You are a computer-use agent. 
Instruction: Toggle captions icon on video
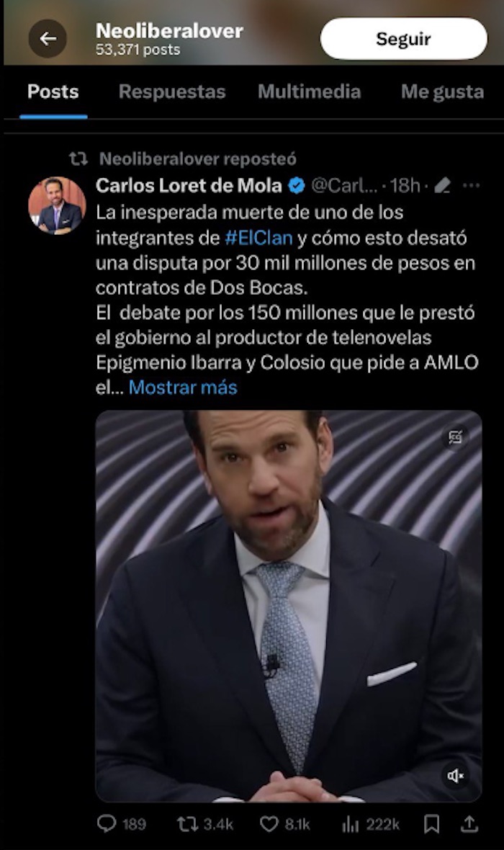455,437
